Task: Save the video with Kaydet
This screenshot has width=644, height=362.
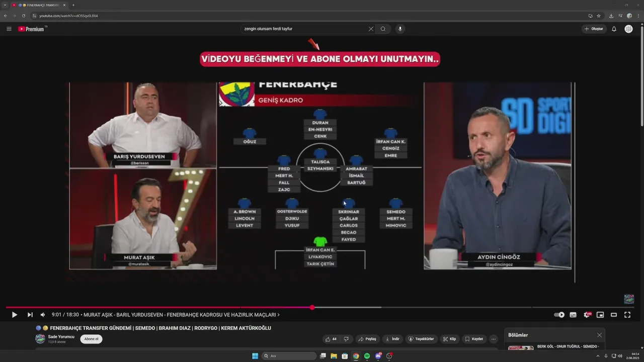Action: (x=474, y=339)
